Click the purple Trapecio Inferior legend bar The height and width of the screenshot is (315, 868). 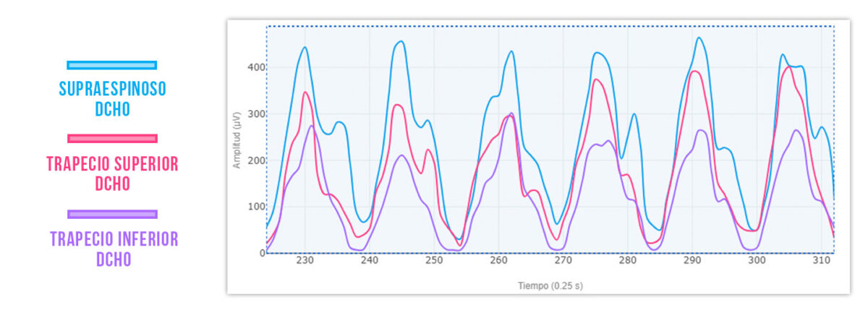click(x=111, y=214)
